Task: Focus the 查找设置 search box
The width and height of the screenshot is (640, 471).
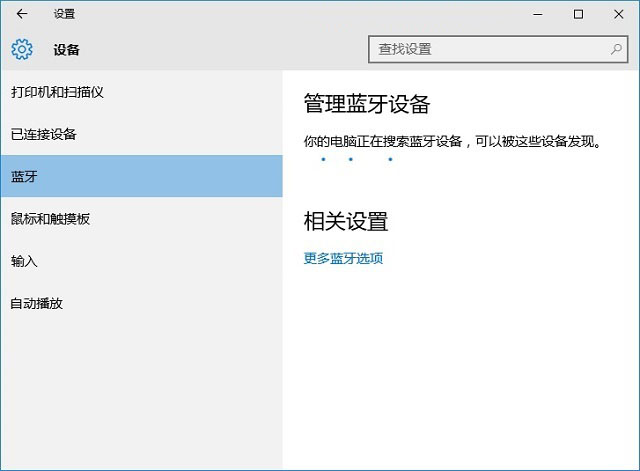Action: [x=498, y=49]
